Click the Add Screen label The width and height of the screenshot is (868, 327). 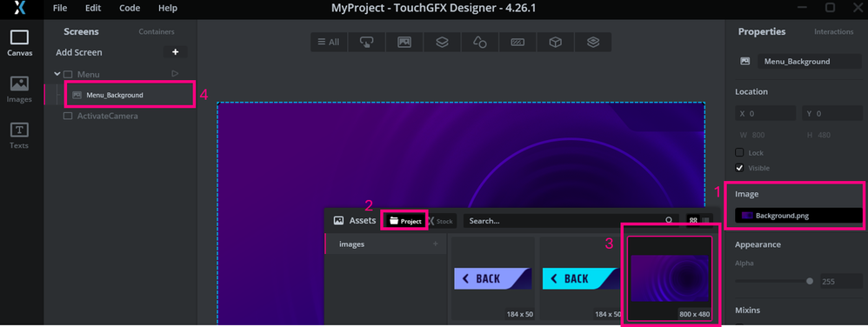pyautogui.click(x=79, y=52)
